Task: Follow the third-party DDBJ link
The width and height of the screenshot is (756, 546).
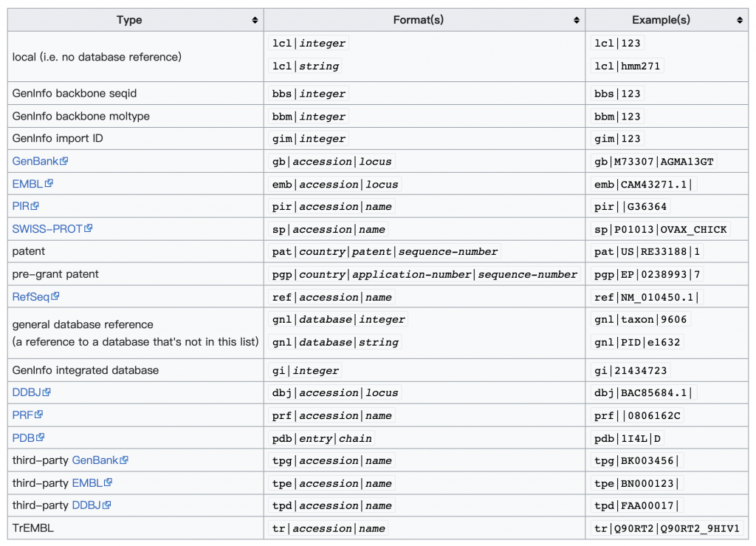Action: point(86,505)
